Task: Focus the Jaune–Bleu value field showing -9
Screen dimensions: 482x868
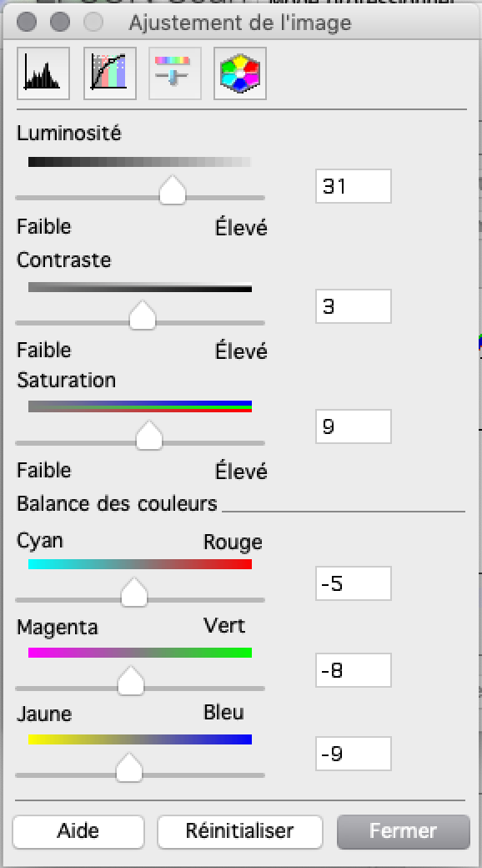Action: [x=353, y=754]
